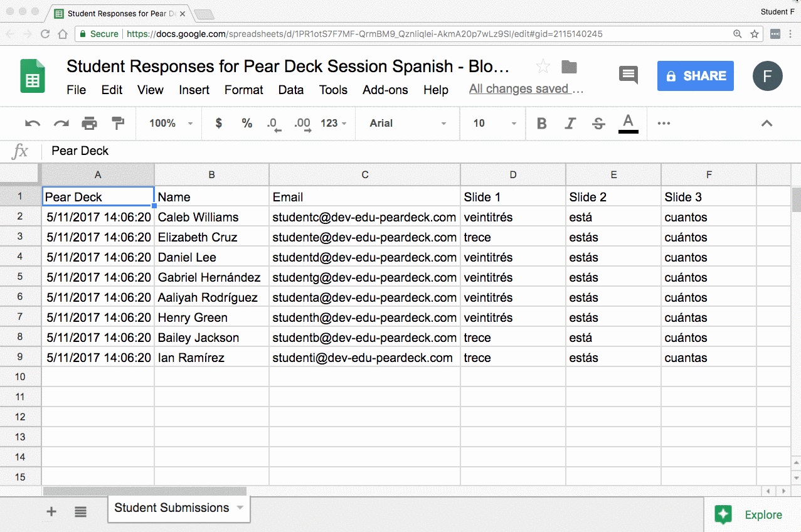Click the Redo arrow icon

tap(61, 124)
